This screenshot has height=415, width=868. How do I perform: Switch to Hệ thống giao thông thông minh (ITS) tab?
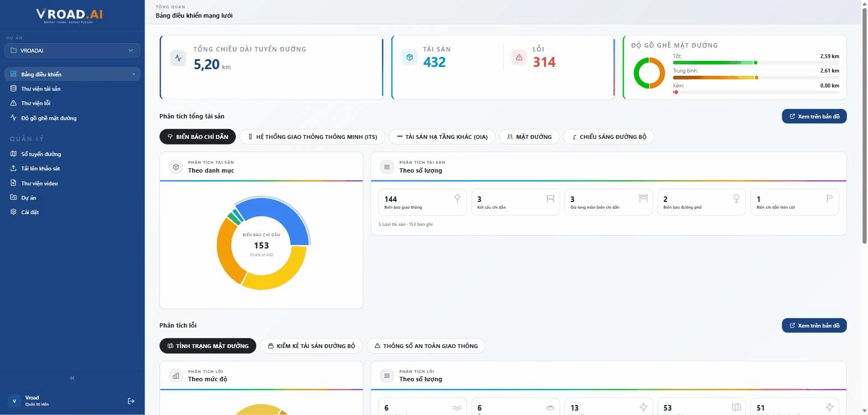312,137
